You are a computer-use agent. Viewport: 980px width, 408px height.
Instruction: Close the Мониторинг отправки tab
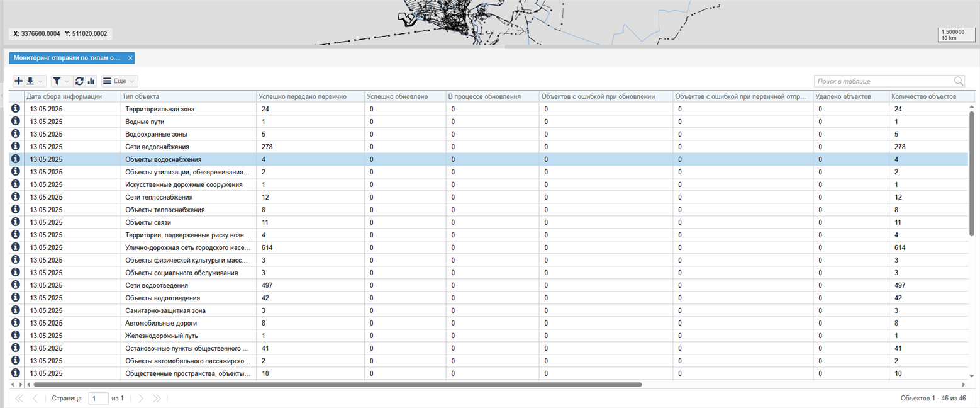(130, 58)
